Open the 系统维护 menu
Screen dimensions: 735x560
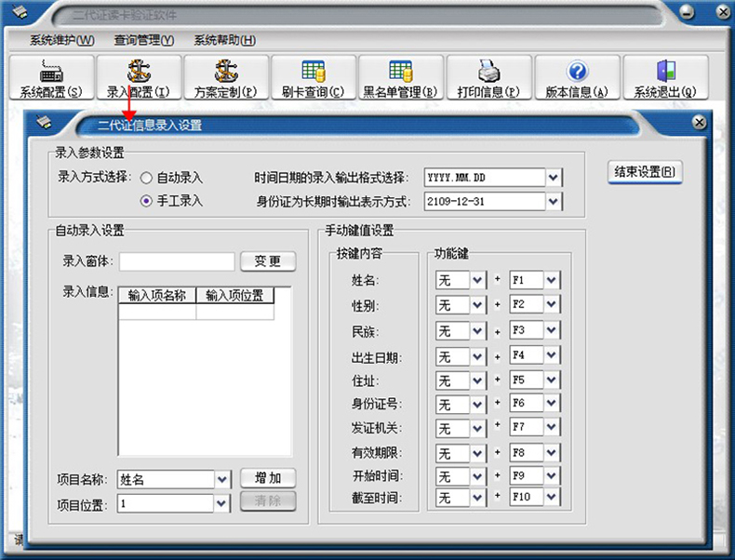click(61, 40)
